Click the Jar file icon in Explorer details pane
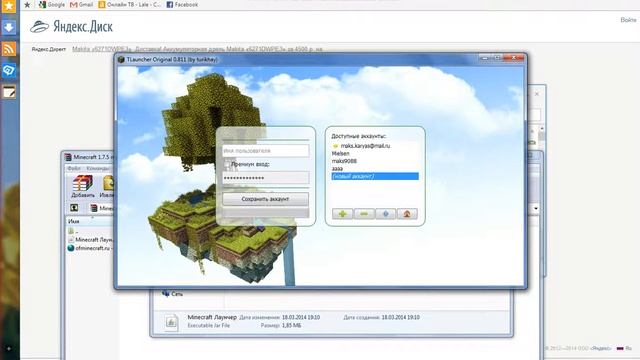 tap(171, 322)
